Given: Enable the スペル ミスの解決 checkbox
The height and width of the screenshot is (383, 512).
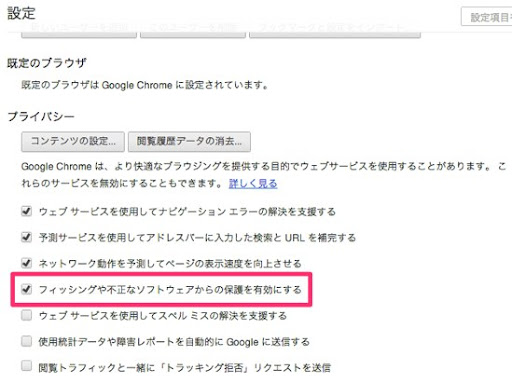Looking at the screenshot, I should 26,315.
